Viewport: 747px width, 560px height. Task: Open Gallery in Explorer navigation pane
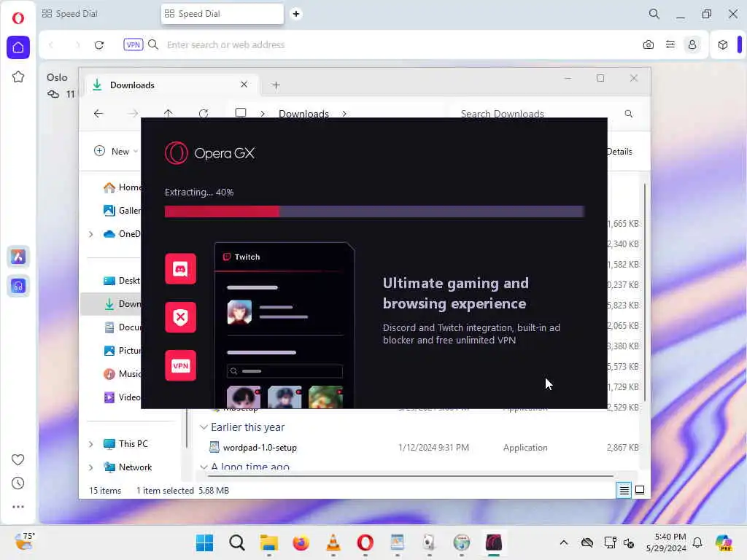pyautogui.click(x=122, y=210)
